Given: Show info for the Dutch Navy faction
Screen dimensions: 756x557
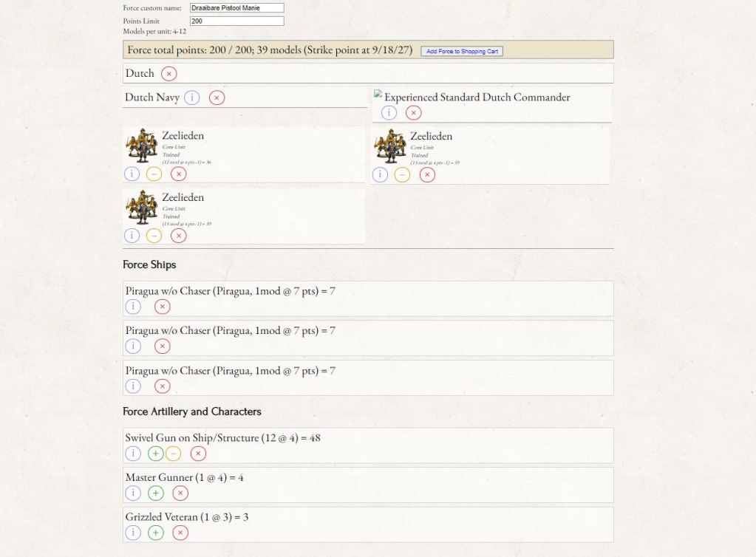Looking at the screenshot, I should click(191, 98).
